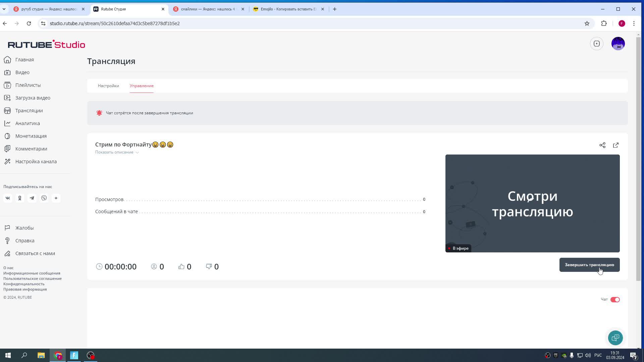Open the support chat floating button
The height and width of the screenshot is (362, 644).
point(615,338)
